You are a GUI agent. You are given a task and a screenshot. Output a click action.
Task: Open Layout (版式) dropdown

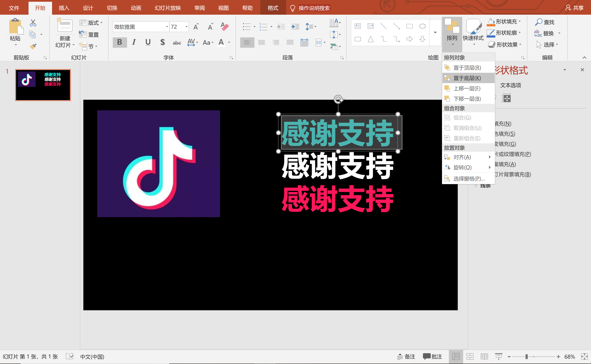click(91, 23)
